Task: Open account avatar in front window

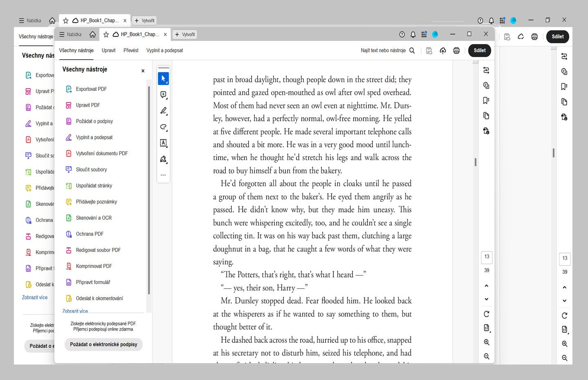Action: [x=435, y=34]
